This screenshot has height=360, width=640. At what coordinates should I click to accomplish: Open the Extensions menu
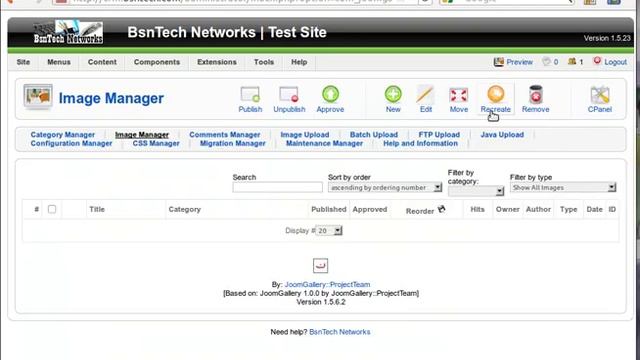tap(217, 62)
